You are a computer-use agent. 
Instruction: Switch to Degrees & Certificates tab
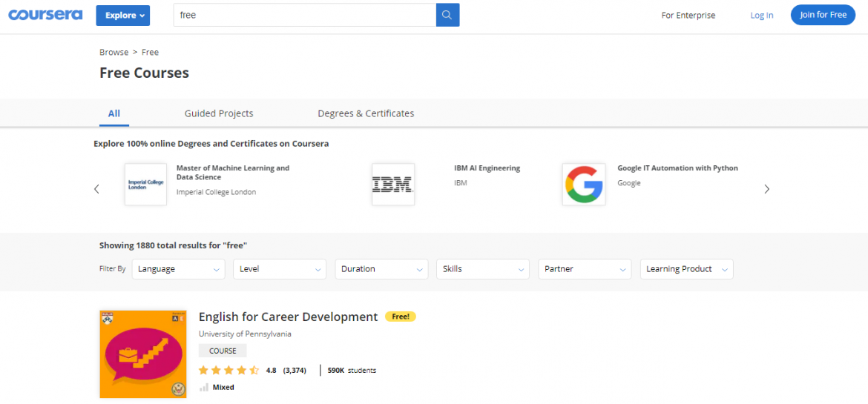[x=366, y=113]
